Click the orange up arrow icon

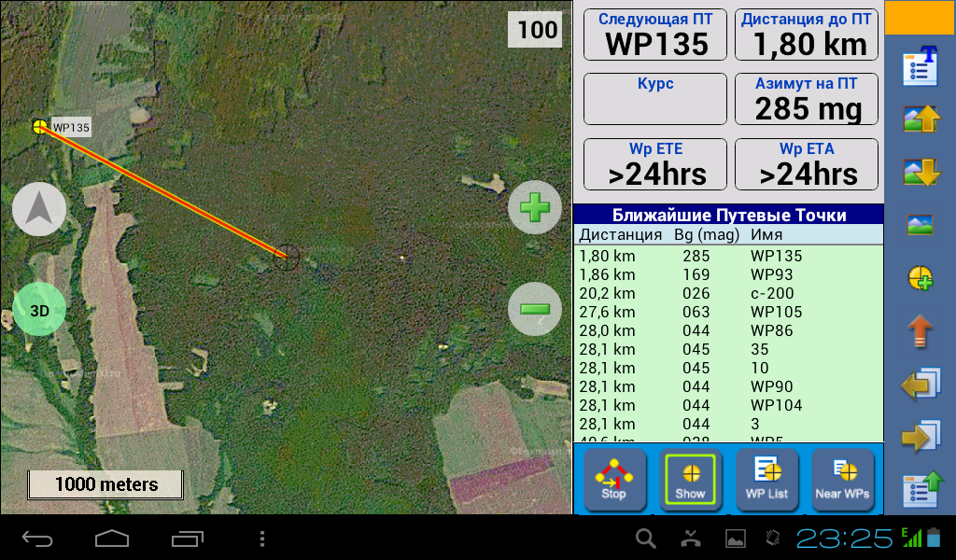pyautogui.click(x=920, y=331)
